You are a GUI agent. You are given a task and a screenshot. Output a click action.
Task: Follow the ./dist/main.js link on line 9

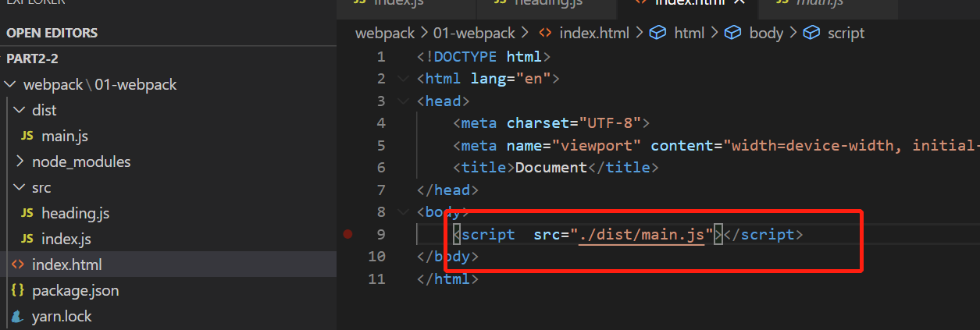click(642, 234)
